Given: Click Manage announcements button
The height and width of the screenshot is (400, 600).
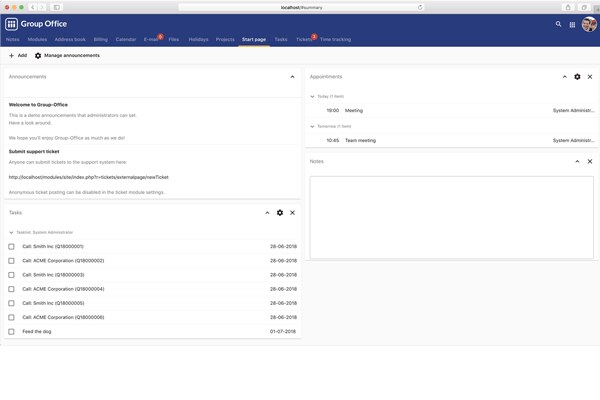Looking at the screenshot, I should click(67, 56).
